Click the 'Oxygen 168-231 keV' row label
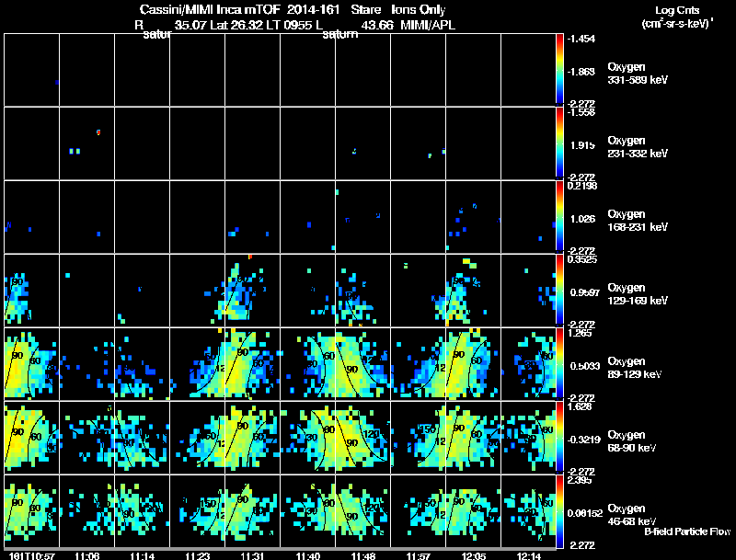 (638, 221)
